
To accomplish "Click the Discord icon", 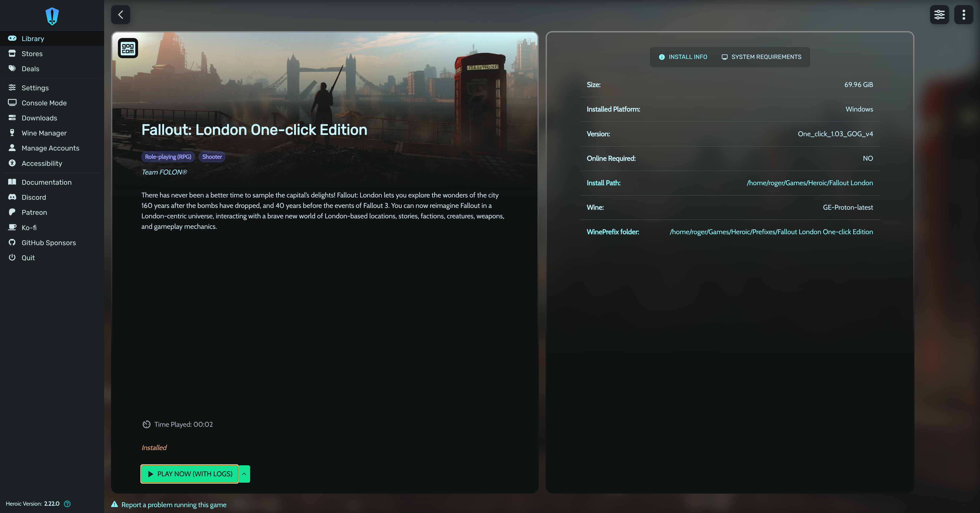I will pyautogui.click(x=12, y=197).
